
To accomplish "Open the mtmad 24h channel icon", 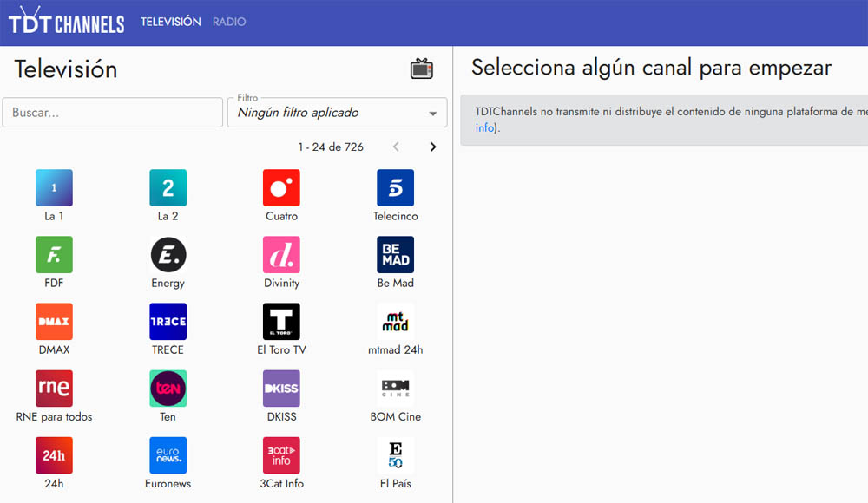I will [x=395, y=322].
